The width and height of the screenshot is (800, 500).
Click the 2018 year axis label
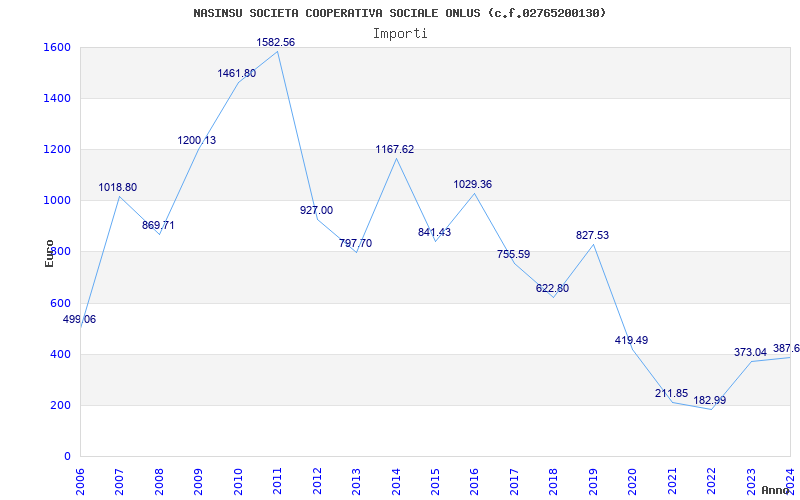pyautogui.click(x=554, y=481)
